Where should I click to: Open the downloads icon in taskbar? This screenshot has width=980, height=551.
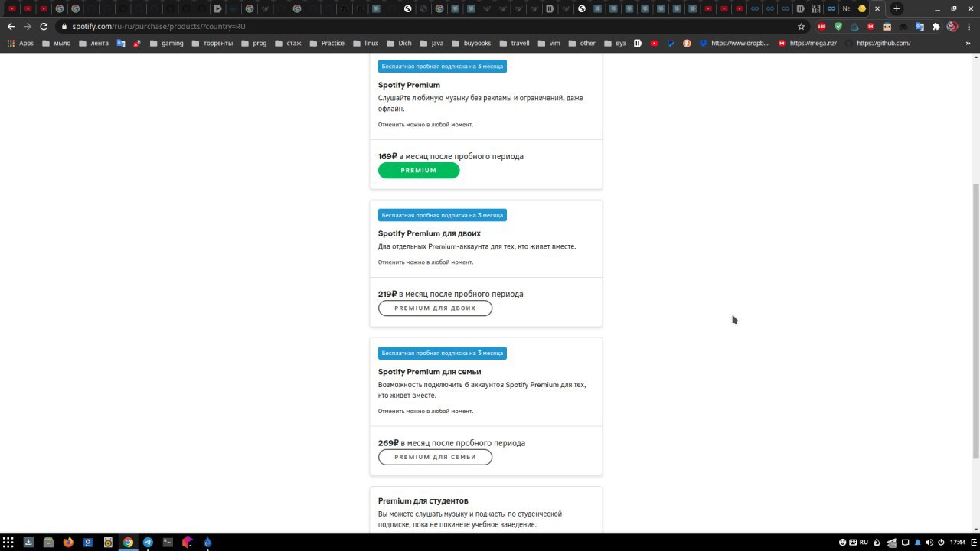(x=28, y=542)
